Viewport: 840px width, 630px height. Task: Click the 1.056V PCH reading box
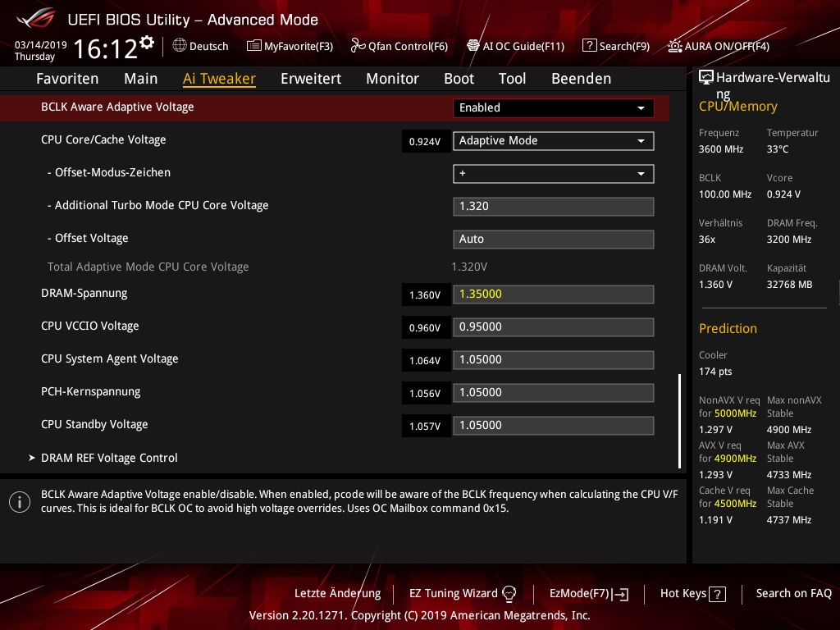[425, 393]
